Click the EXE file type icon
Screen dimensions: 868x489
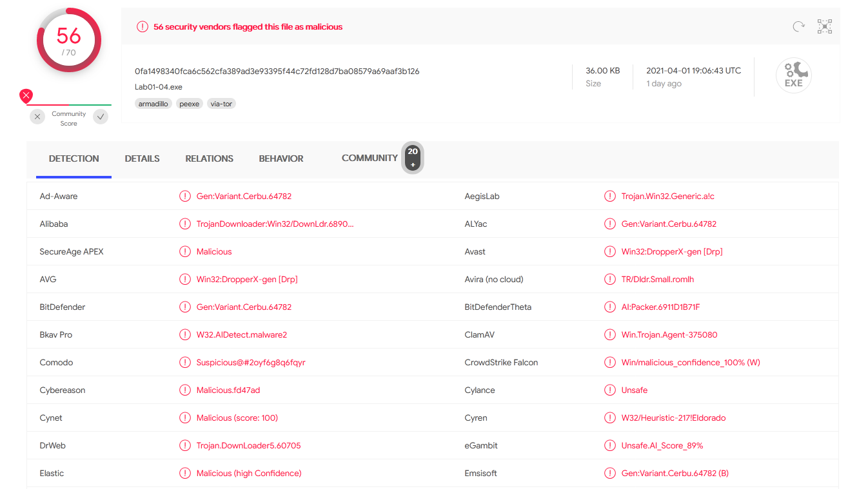[793, 76]
